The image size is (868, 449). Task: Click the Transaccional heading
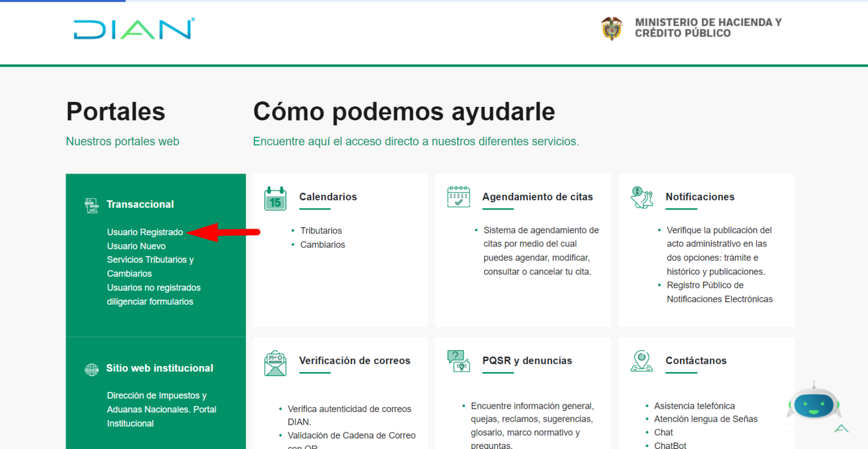[x=140, y=205]
